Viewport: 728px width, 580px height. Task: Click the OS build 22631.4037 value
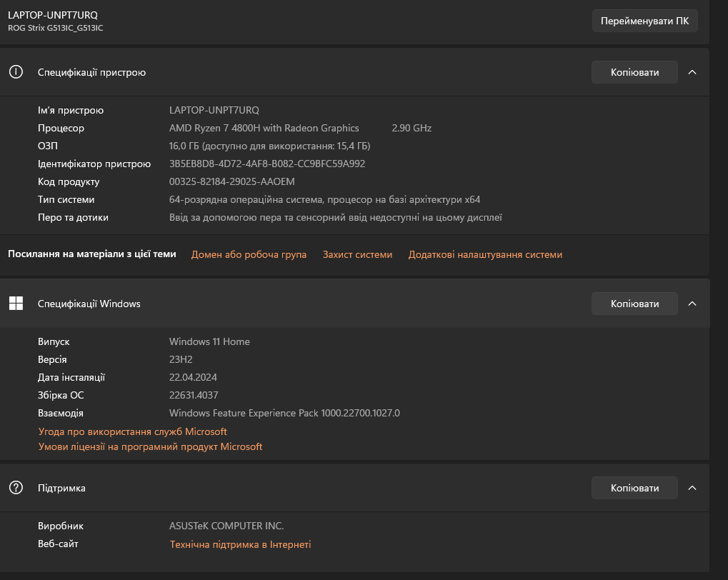[194, 395]
